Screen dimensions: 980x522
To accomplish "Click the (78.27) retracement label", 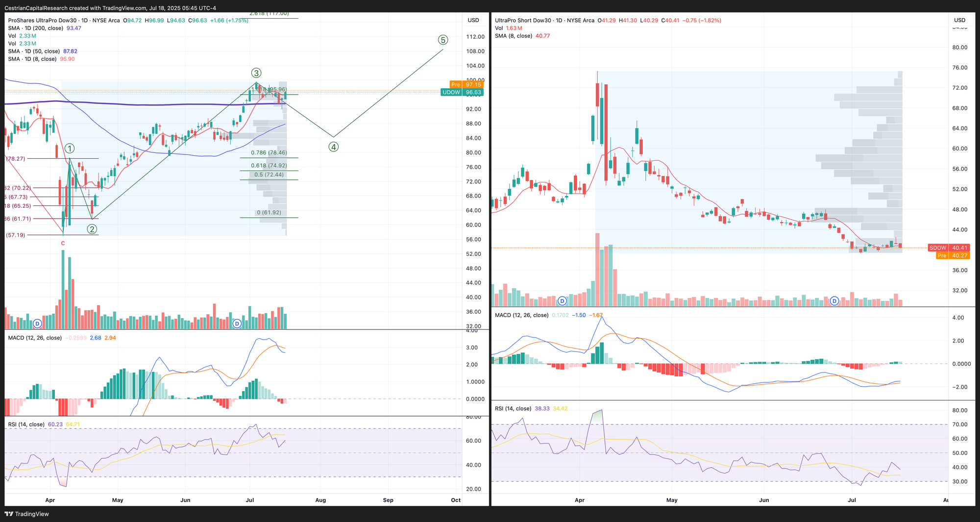I will [15, 159].
